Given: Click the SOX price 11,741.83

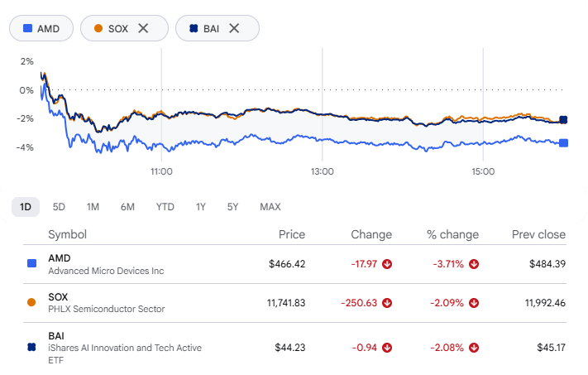Looking at the screenshot, I should tap(286, 303).
